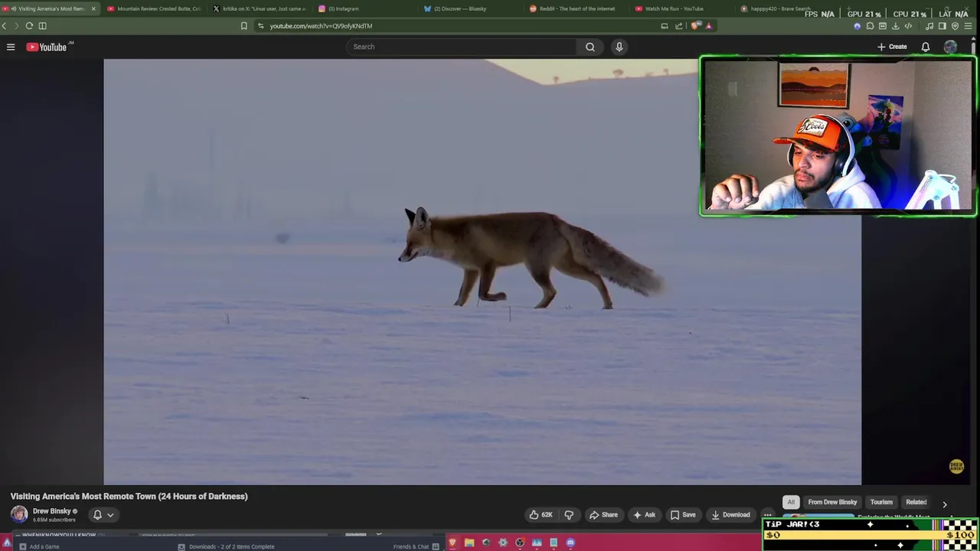
Task: Open the YouTube account avatar menu
Action: (950, 47)
